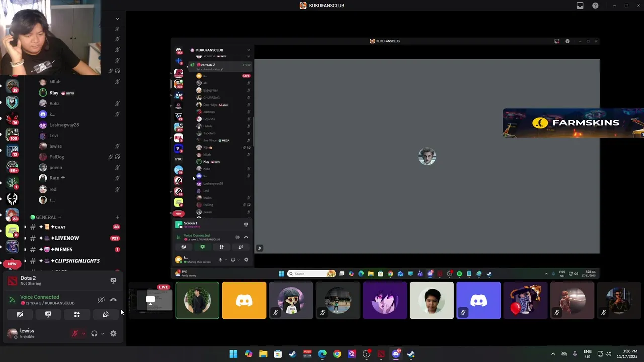
Task: Open File Explorer from taskbar
Action: (x=263, y=354)
